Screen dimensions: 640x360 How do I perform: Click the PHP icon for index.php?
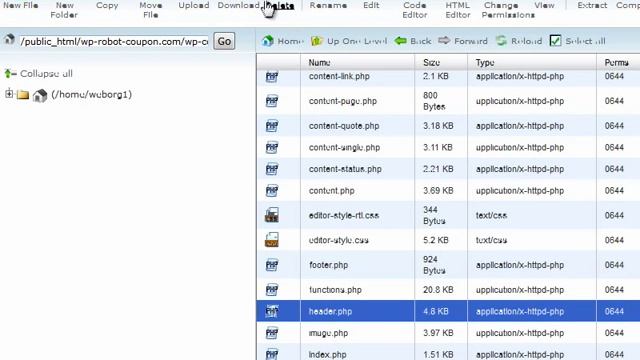click(x=272, y=354)
